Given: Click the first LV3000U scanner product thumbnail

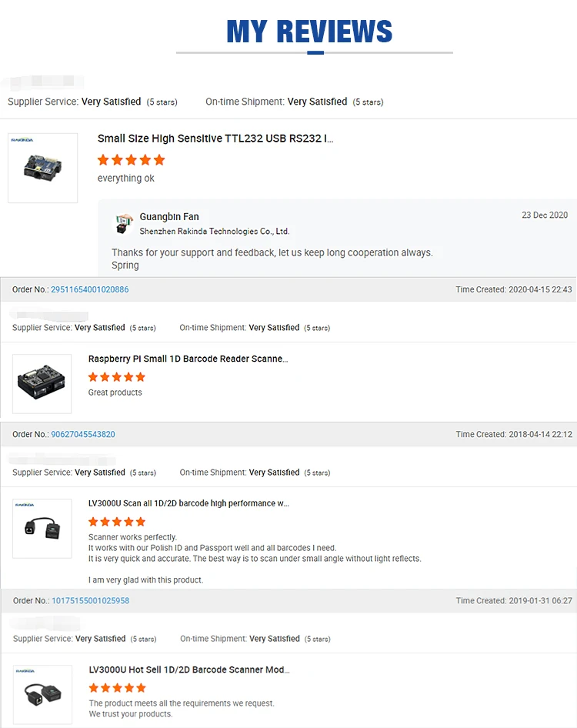Looking at the screenshot, I should [42, 528].
